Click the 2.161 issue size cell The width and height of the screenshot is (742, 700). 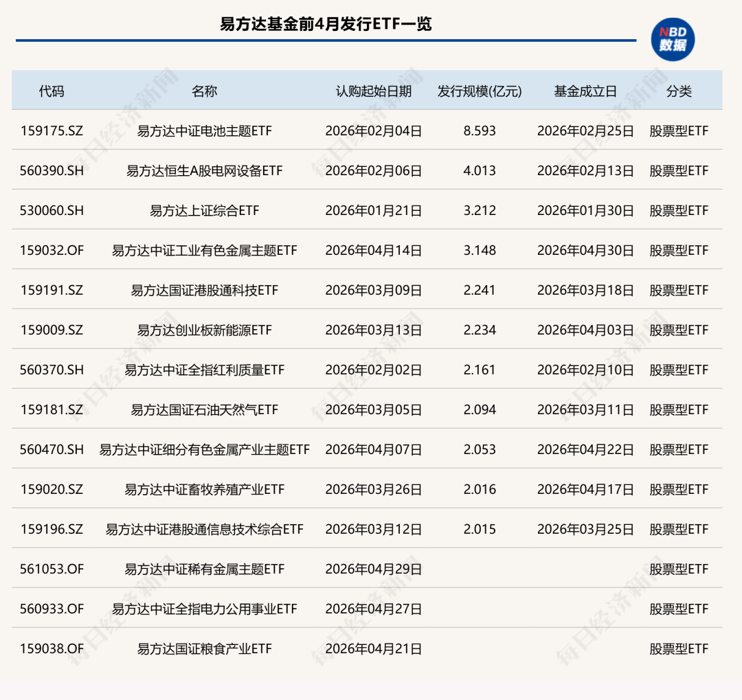(x=480, y=370)
